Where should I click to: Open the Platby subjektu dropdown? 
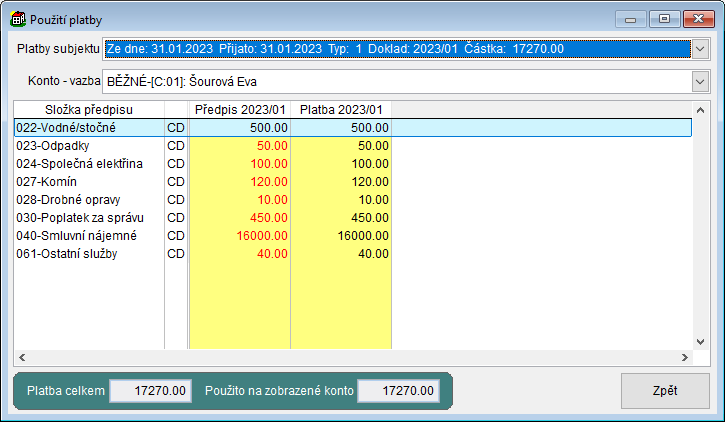699,48
